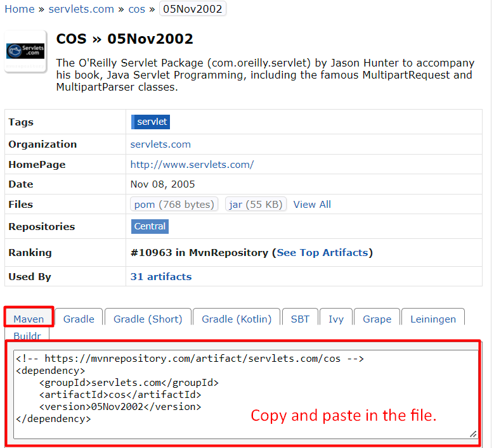
Task: Click the 'Repositories' row label
Action: (x=42, y=226)
